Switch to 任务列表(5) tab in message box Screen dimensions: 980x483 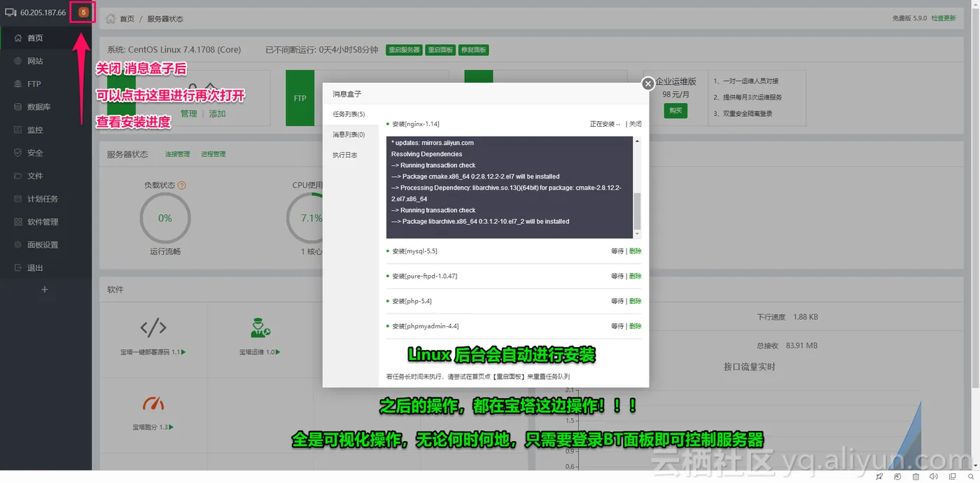(x=349, y=114)
